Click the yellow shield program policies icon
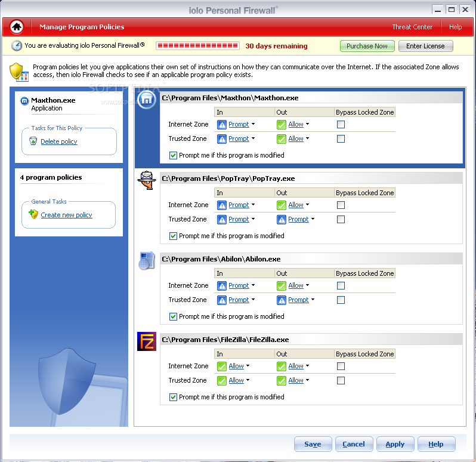Viewport: 476px width, 462px height. pos(18,72)
